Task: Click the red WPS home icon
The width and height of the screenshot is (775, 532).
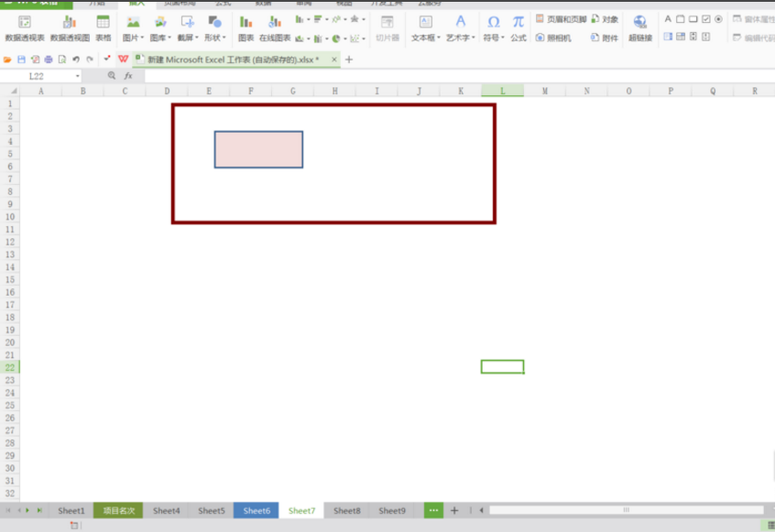Action: pyautogui.click(x=123, y=60)
